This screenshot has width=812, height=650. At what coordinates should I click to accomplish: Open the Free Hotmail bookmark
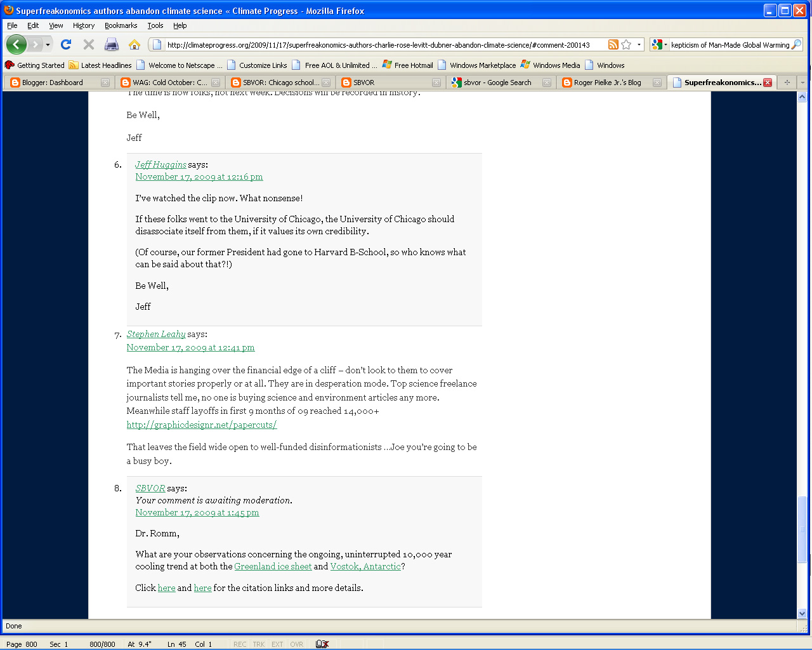tap(407, 65)
